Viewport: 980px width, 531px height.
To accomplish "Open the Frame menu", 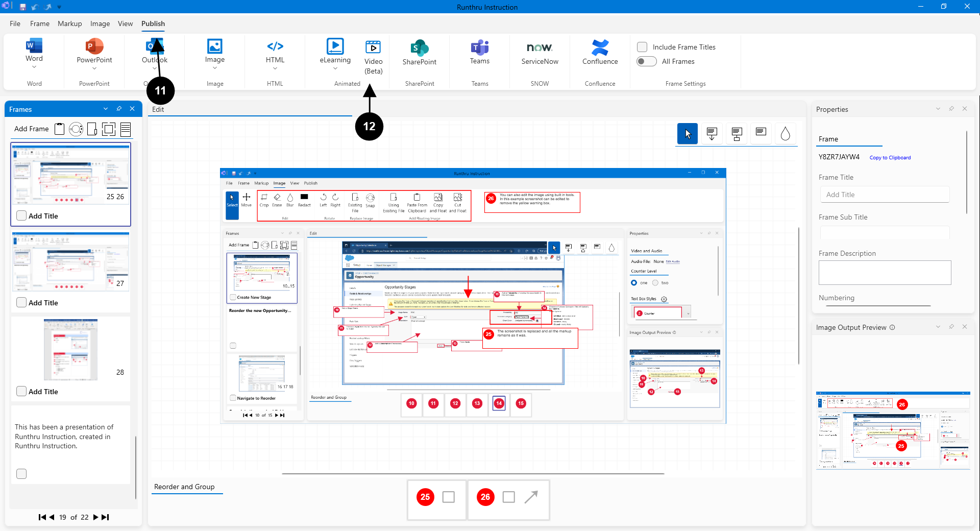I will 40,23.
